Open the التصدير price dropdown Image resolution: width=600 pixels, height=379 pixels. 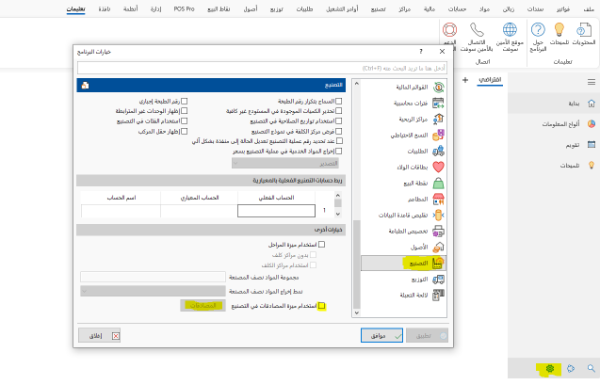pos(285,163)
